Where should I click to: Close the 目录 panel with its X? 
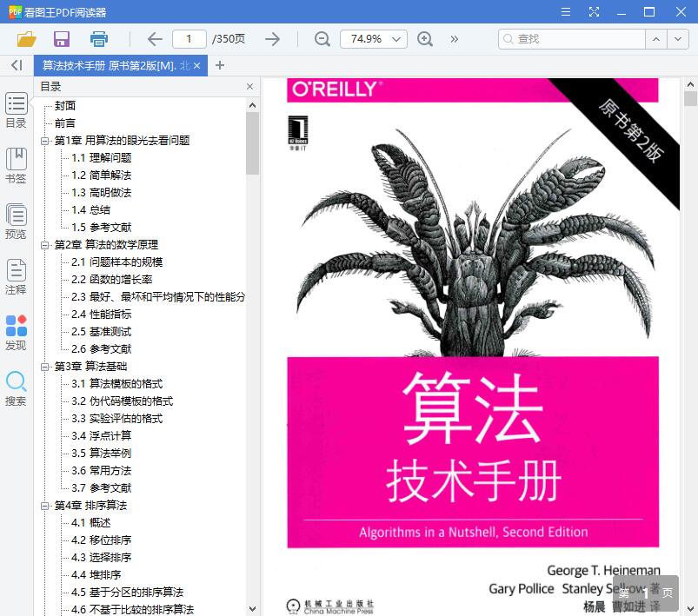tap(249, 86)
